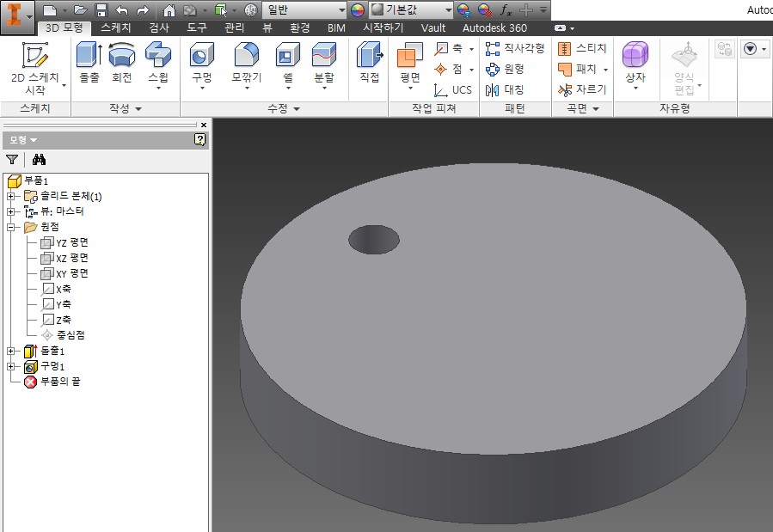Select the 돌출 (Extrude) tool
773x532 pixels.
pyautogui.click(x=89, y=63)
